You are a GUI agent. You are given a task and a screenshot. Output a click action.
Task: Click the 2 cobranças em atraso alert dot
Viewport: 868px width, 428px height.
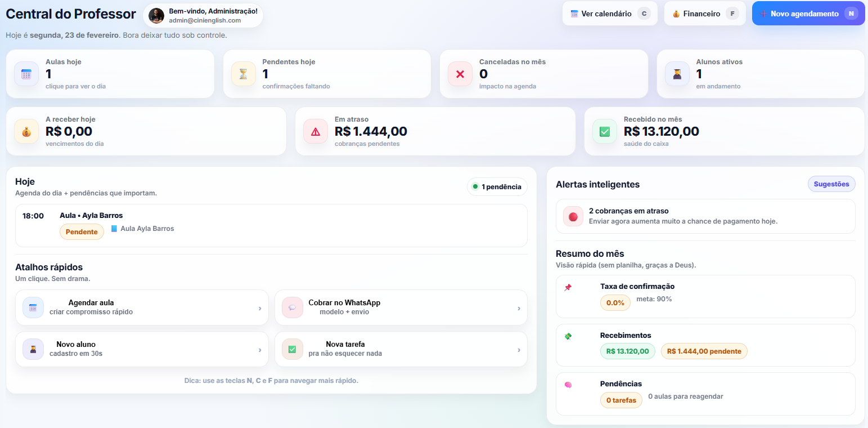[573, 216]
